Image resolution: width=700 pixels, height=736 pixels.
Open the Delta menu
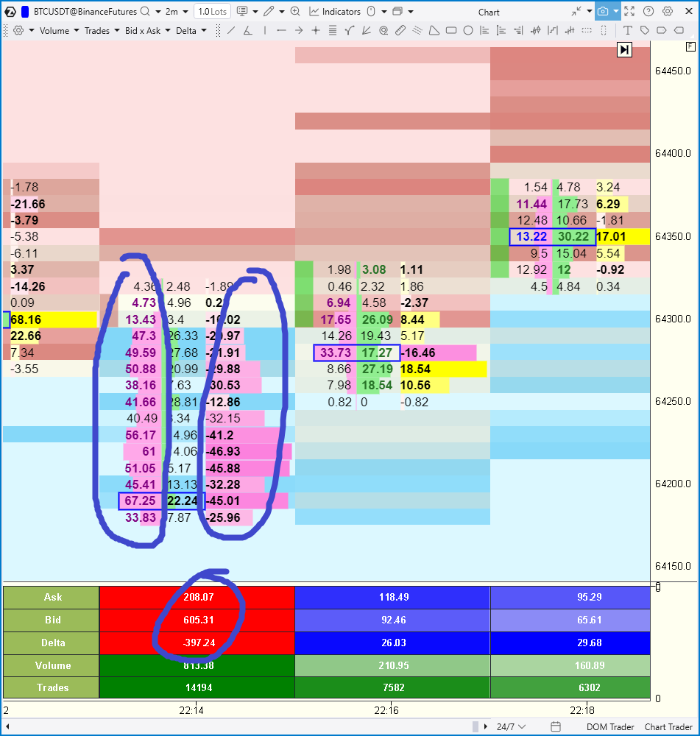[191, 31]
